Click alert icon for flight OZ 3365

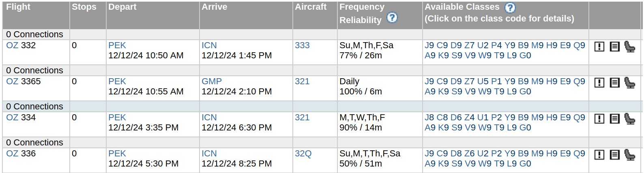click(x=599, y=83)
